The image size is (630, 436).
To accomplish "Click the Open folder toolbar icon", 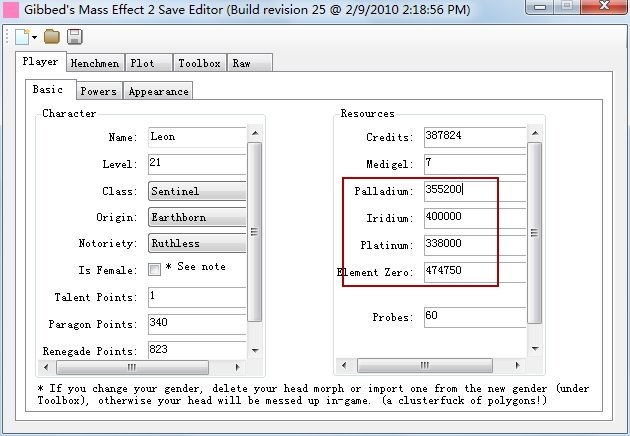I will click(51, 37).
